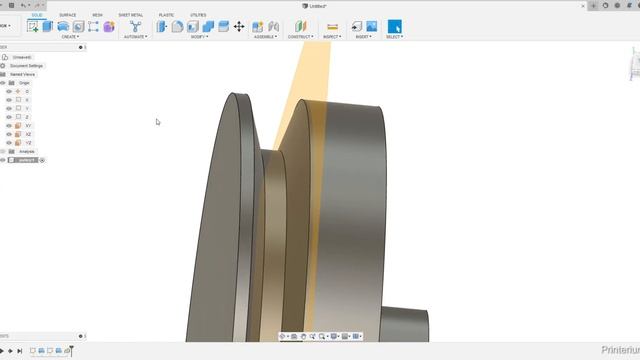Click the timeline Next step button

[10, 351]
